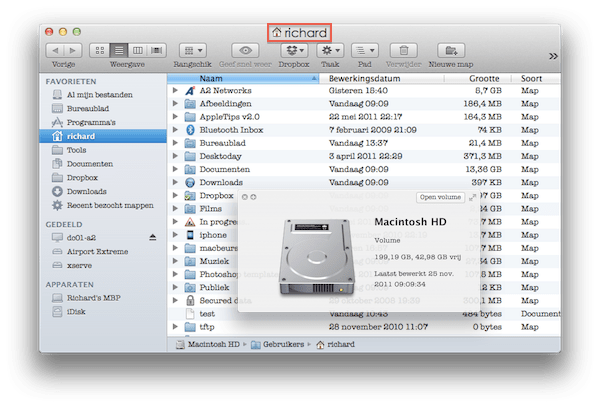Close the Macintosh HD Quick Look panel
The image size is (600, 407).
(245, 197)
